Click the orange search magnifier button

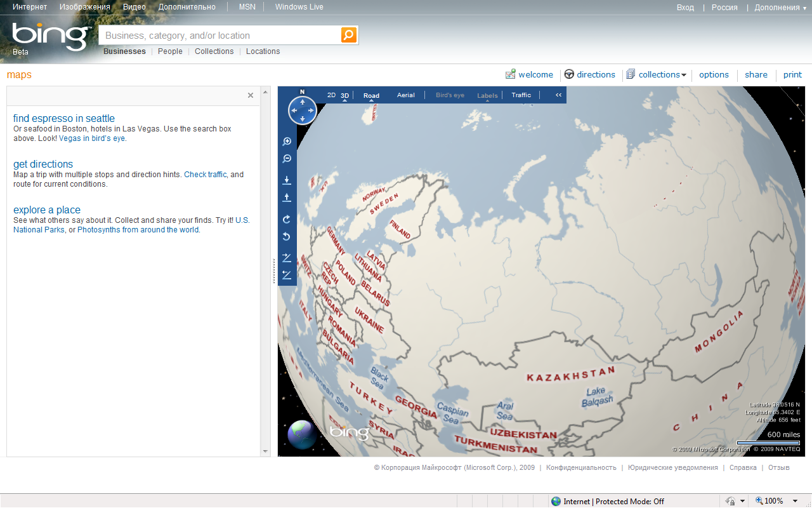pyautogui.click(x=348, y=35)
